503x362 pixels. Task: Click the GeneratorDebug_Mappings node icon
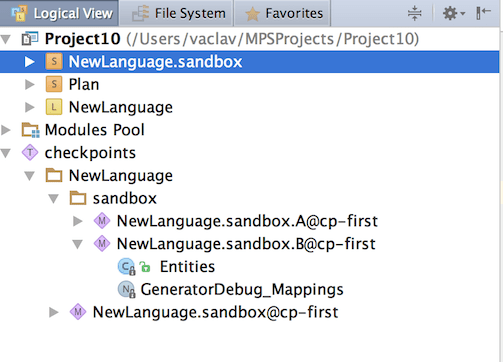[126, 289]
